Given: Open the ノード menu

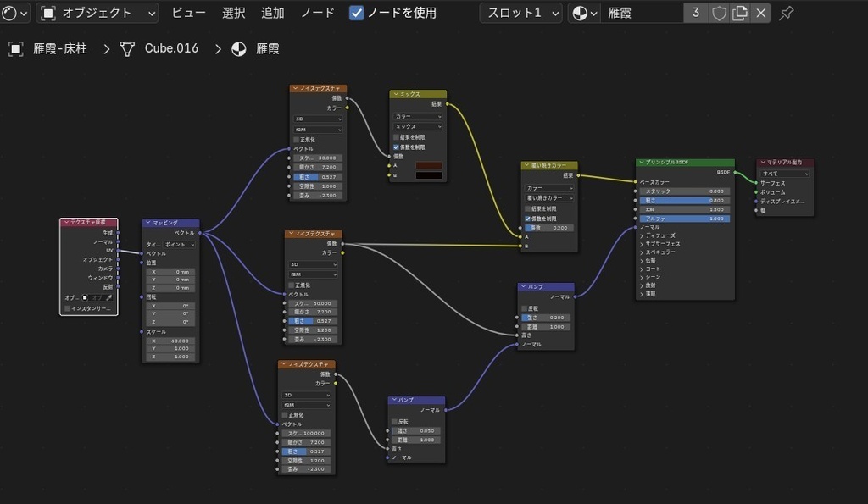Looking at the screenshot, I should (318, 13).
